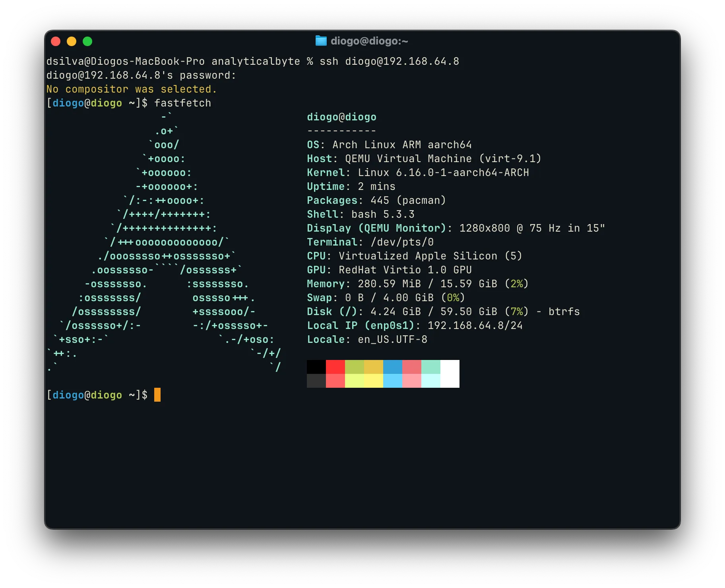The image size is (725, 588).
Task: Click the Terminal: /dev/pts/0 line
Action: (x=370, y=242)
